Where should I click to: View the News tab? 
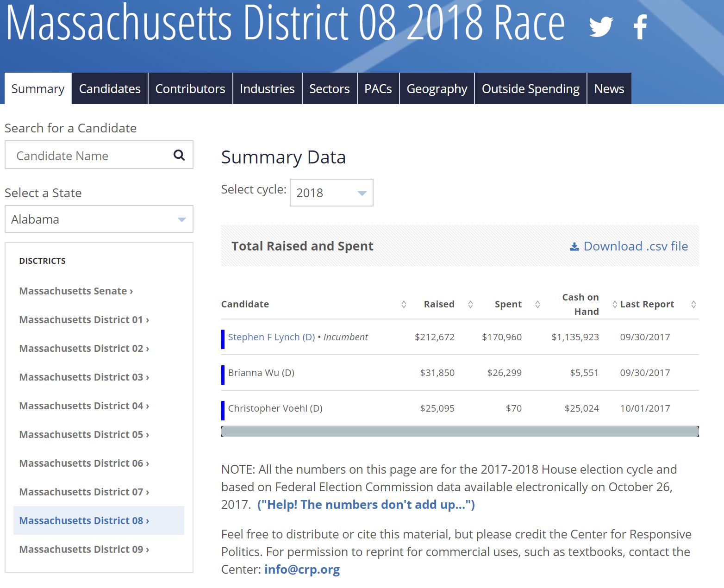click(x=609, y=88)
